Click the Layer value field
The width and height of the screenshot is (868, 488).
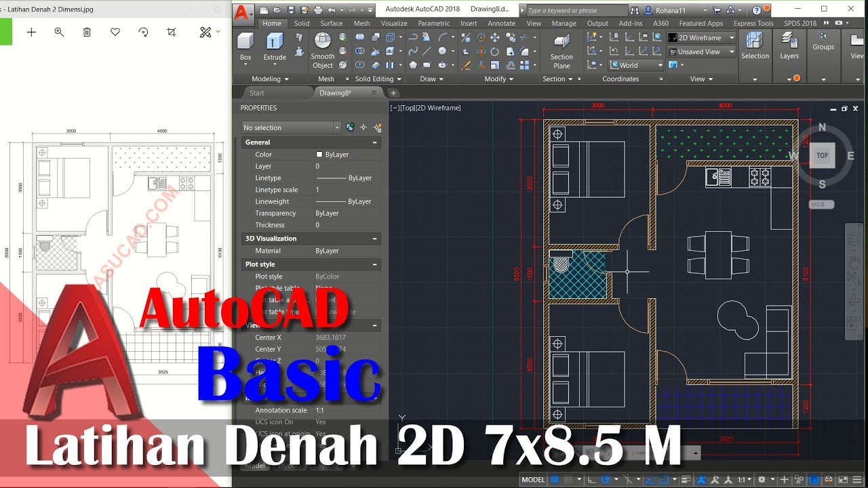tap(347, 166)
